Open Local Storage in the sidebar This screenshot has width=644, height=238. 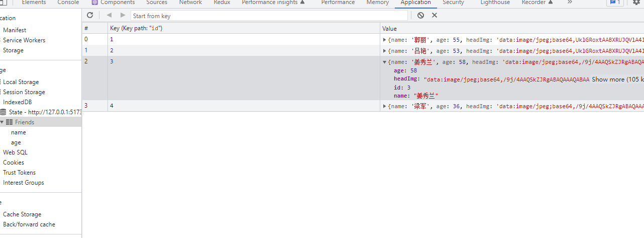(x=21, y=82)
